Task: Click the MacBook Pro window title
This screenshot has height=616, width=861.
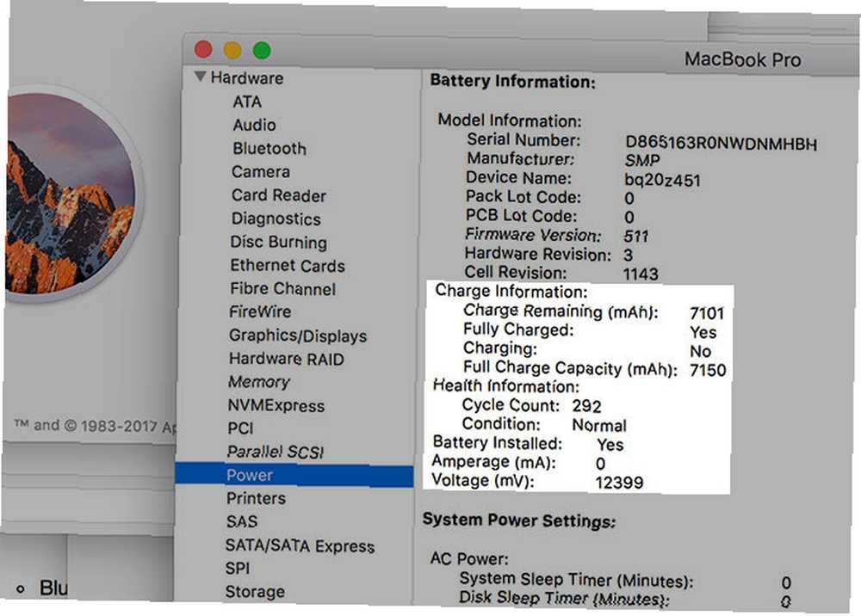Action: tap(742, 59)
